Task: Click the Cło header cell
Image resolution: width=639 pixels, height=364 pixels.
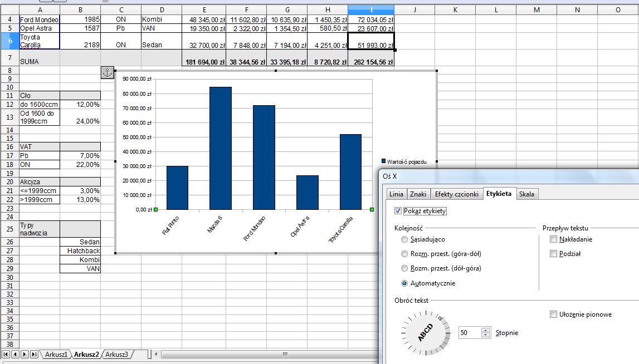Action: click(x=40, y=96)
